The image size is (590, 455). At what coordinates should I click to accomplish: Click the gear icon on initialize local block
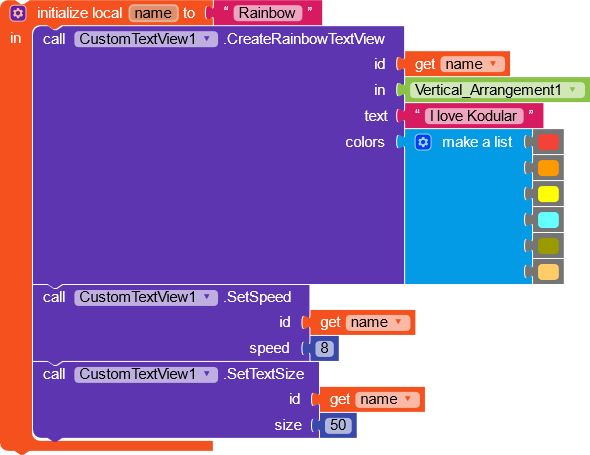click(18, 14)
